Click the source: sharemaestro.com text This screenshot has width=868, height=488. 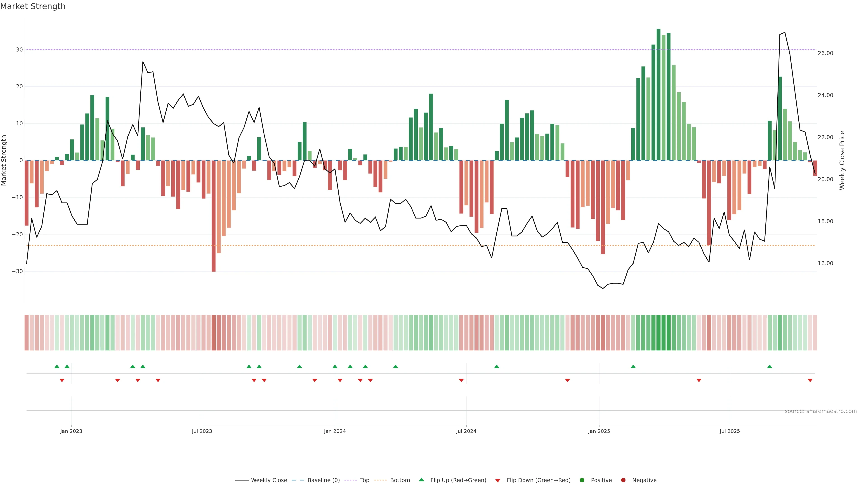click(x=821, y=411)
